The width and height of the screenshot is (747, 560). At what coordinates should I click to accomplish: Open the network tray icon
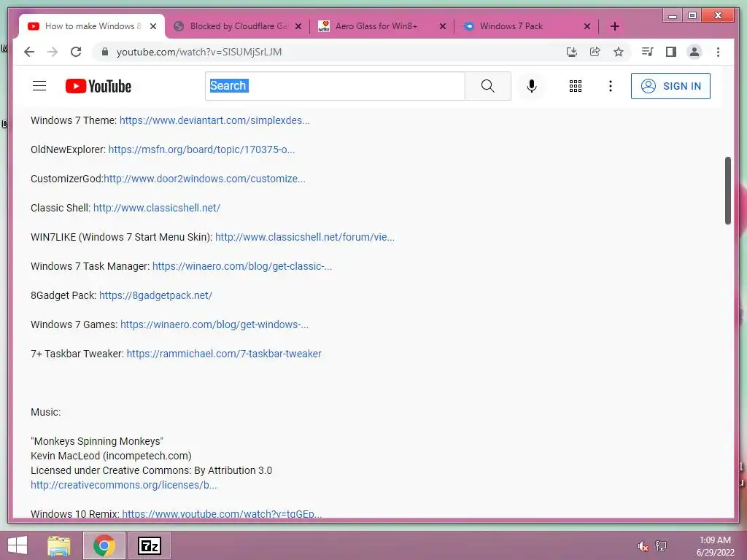click(x=661, y=546)
